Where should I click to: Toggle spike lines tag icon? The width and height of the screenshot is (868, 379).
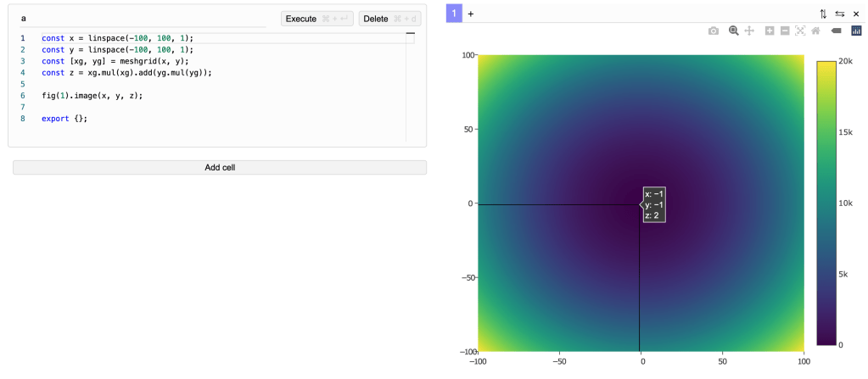pos(836,31)
